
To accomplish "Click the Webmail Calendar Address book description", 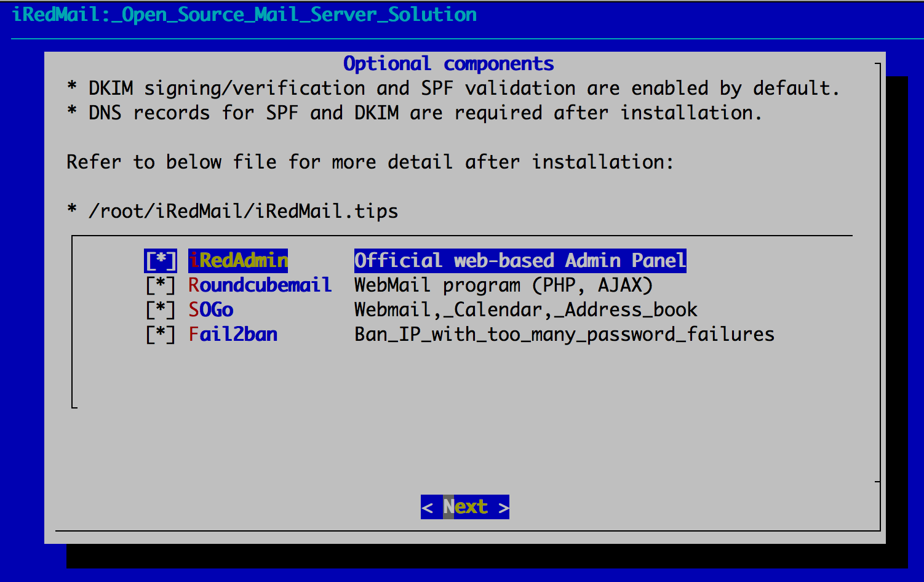I will pos(525,309).
